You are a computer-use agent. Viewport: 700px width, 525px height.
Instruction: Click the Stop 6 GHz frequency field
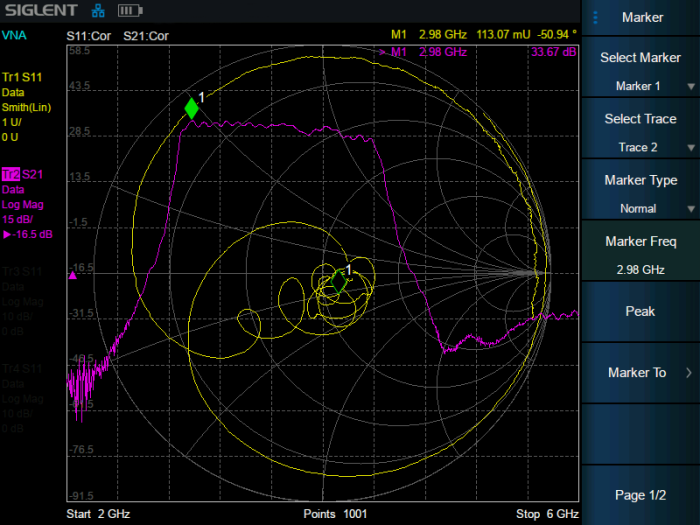tap(546, 514)
